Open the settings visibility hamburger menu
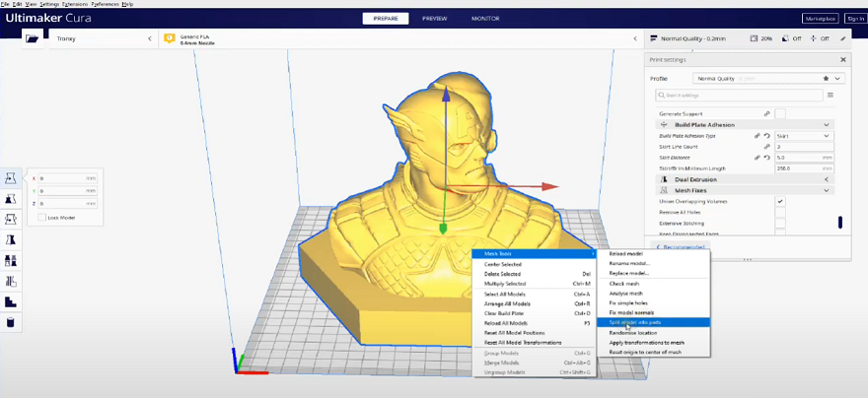This screenshot has height=398, width=868. coord(831,96)
